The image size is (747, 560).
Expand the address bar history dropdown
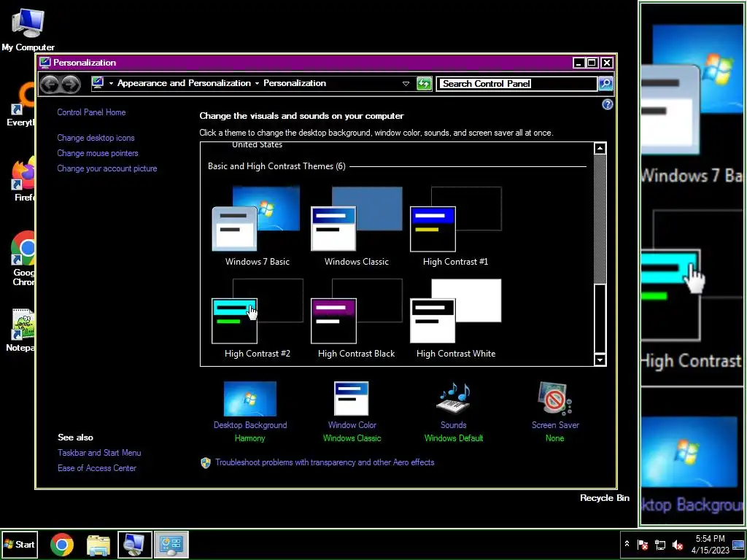[406, 84]
